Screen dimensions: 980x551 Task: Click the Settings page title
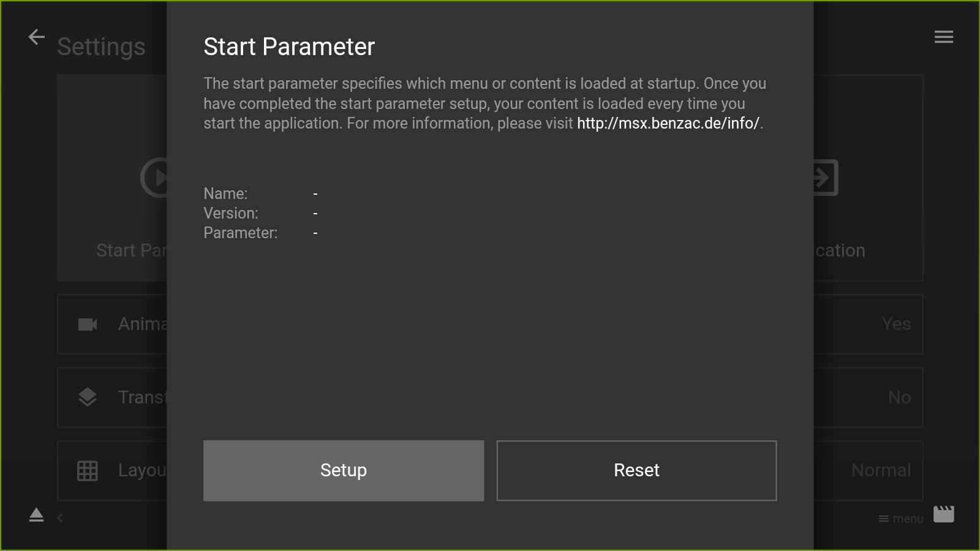tap(101, 47)
